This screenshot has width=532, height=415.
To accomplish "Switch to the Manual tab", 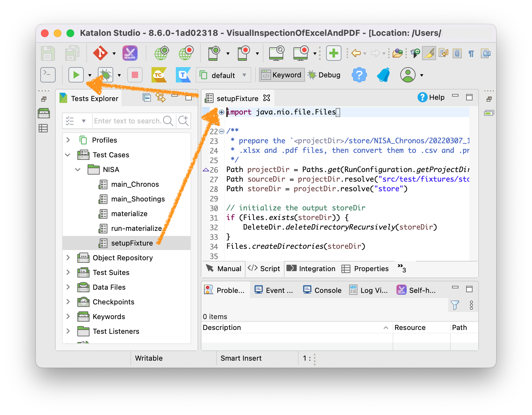I will [224, 268].
